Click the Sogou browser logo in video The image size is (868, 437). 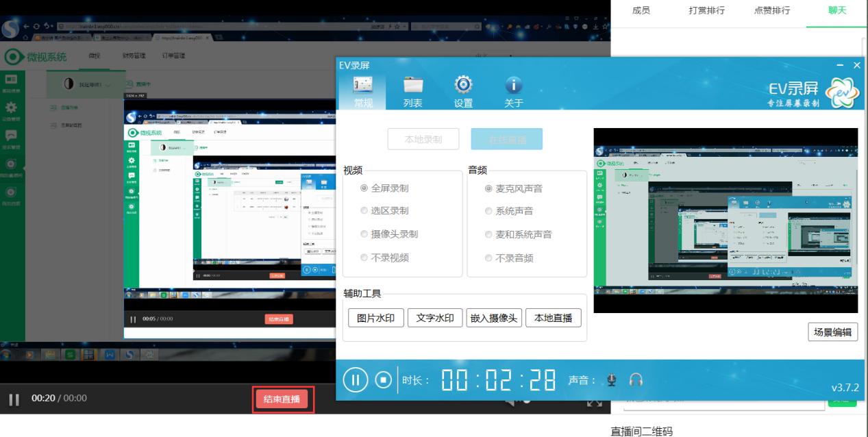tap(10, 29)
